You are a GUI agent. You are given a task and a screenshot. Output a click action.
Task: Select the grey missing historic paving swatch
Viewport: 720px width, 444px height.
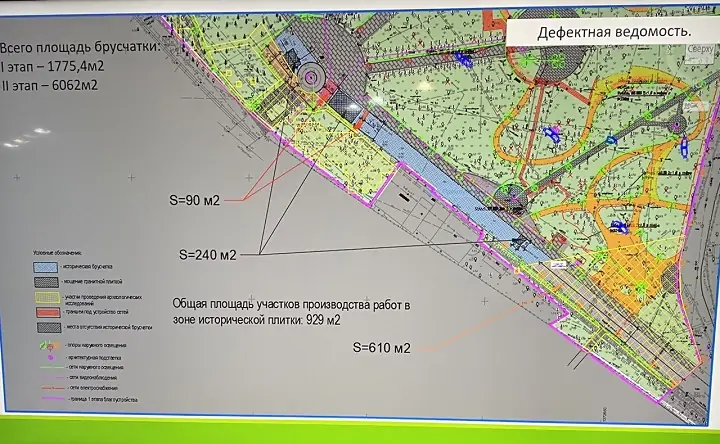[49, 327]
